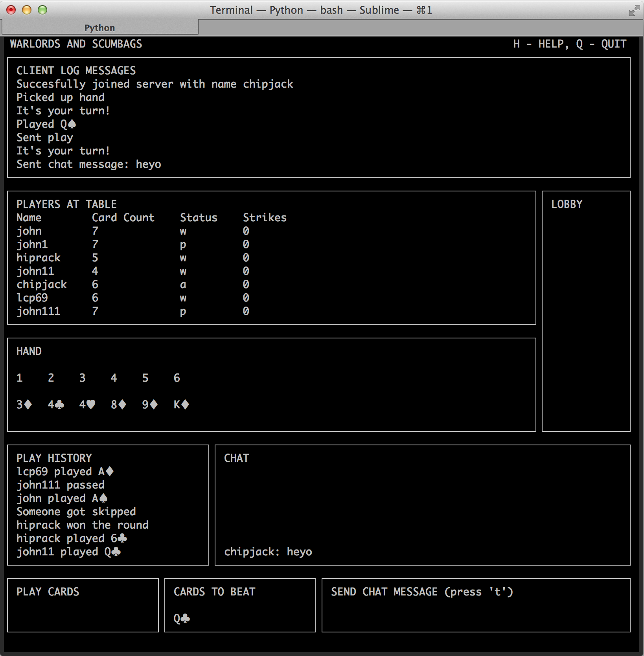The height and width of the screenshot is (656, 644).
Task: Click the fullscreen arrows icon in title bar
Action: click(633, 10)
